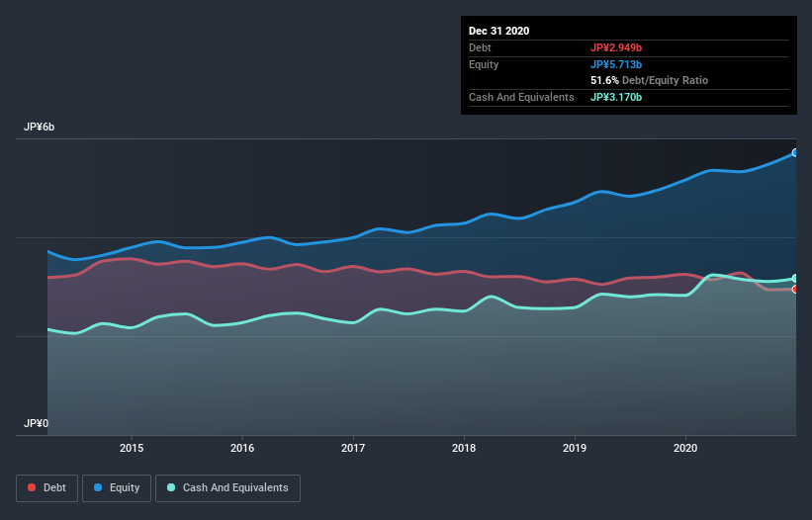Screen dimensions: 812x520
Task: Click the 2020 x-axis label
Action: click(x=685, y=448)
